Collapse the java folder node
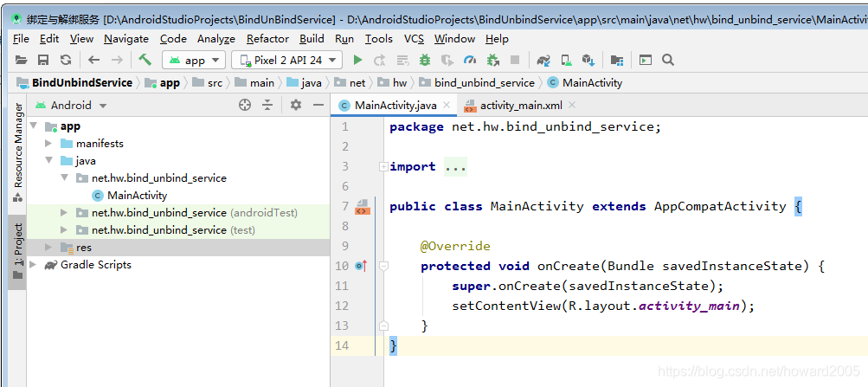The height and width of the screenshot is (387, 868). [48, 160]
